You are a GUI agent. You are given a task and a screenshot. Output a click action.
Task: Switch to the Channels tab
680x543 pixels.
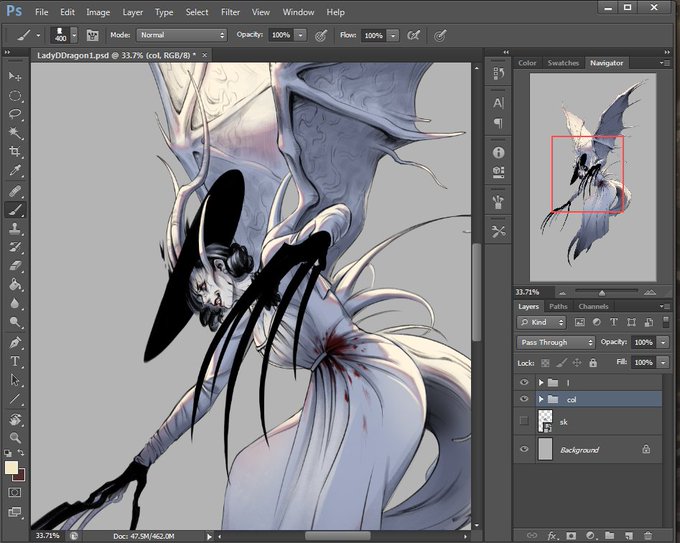[x=593, y=306]
